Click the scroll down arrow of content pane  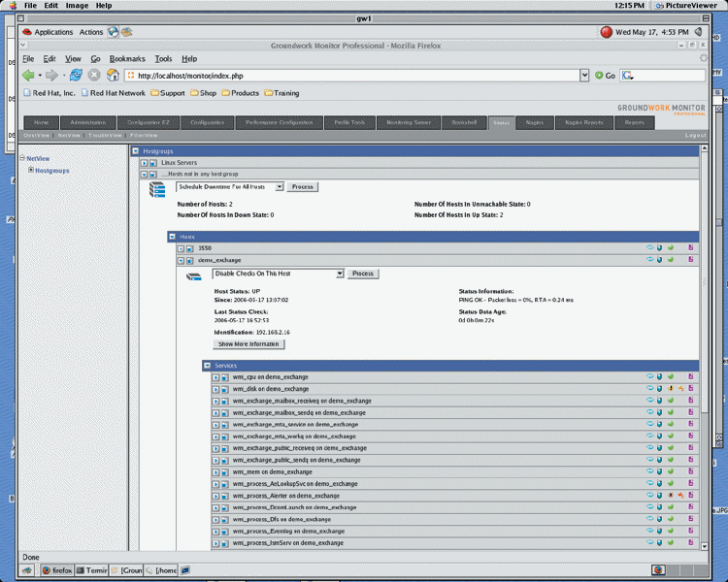(x=705, y=546)
